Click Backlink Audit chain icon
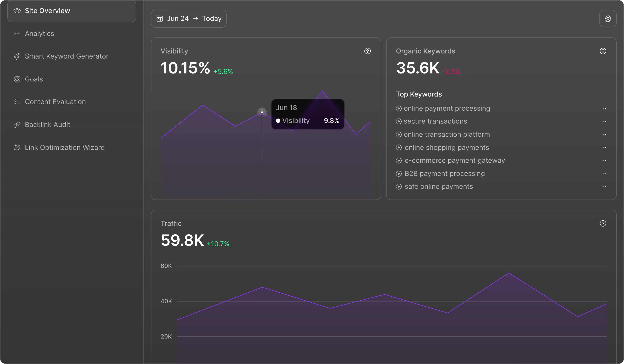 (x=17, y=125)
